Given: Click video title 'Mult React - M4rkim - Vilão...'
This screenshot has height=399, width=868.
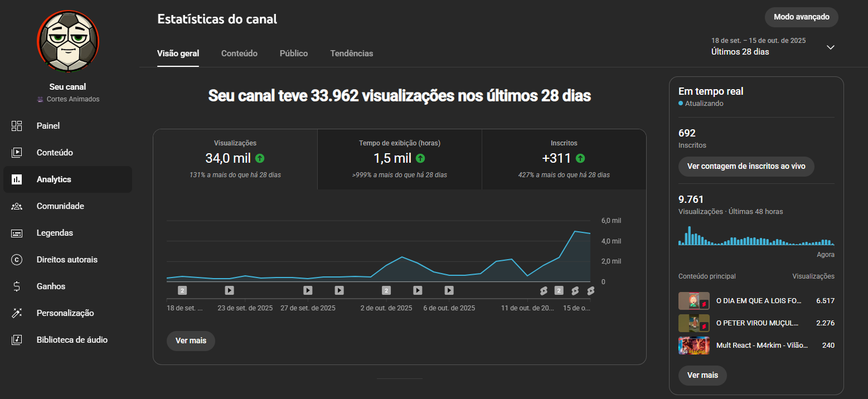Looking at the screenshot, I should tap(762, 346).
